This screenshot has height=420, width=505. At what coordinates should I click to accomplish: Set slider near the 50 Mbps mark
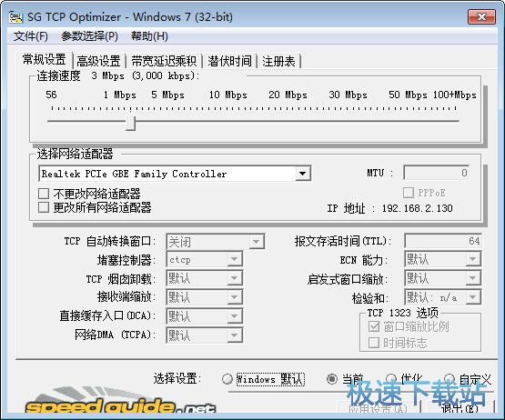tap(407, 121)
